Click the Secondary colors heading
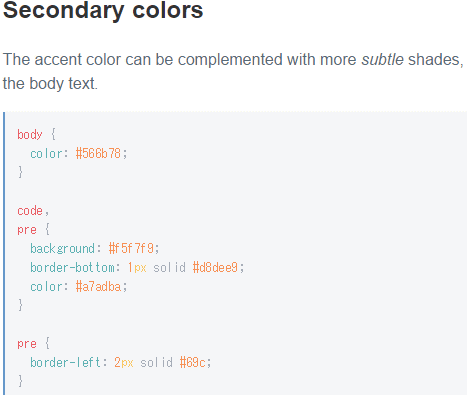This screenshot has width=467, height=395. pyautogui.click(x=103, y=10)
